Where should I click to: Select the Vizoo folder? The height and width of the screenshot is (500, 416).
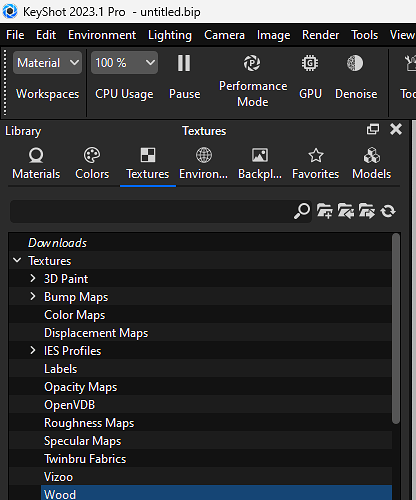click(x=58, y=477)
